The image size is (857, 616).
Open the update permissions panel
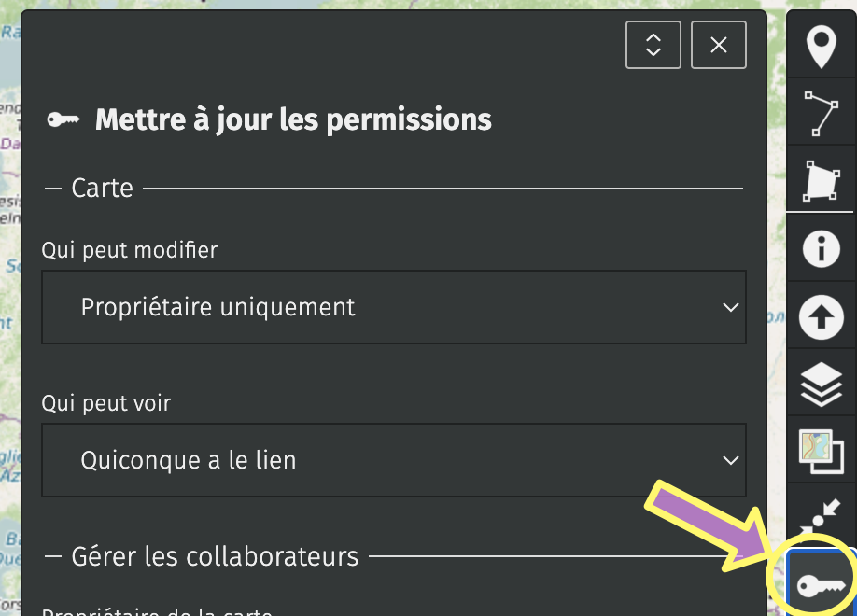(x=820, y=578)
